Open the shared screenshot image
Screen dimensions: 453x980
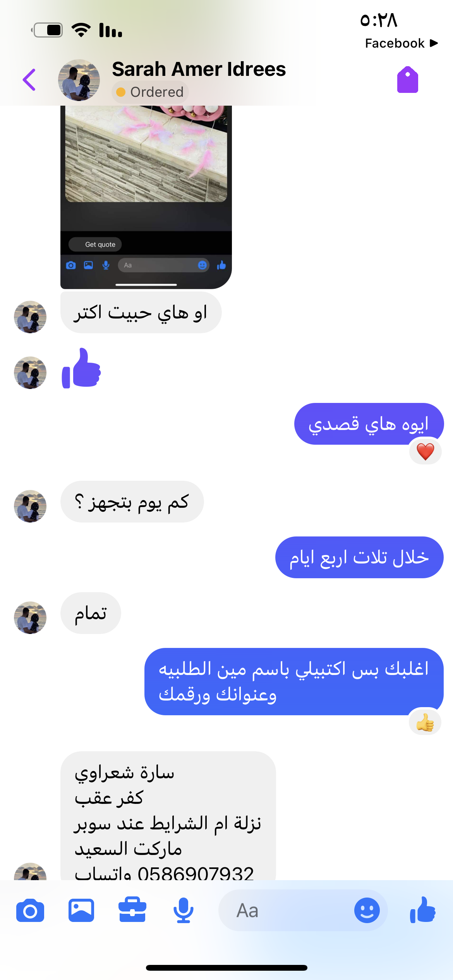coord(146,197)
